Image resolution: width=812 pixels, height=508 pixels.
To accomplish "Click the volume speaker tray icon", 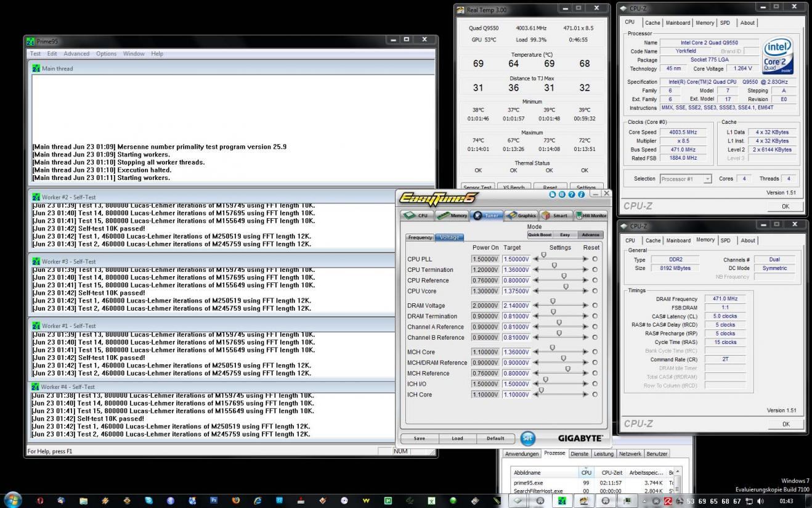I will point(760,501).
